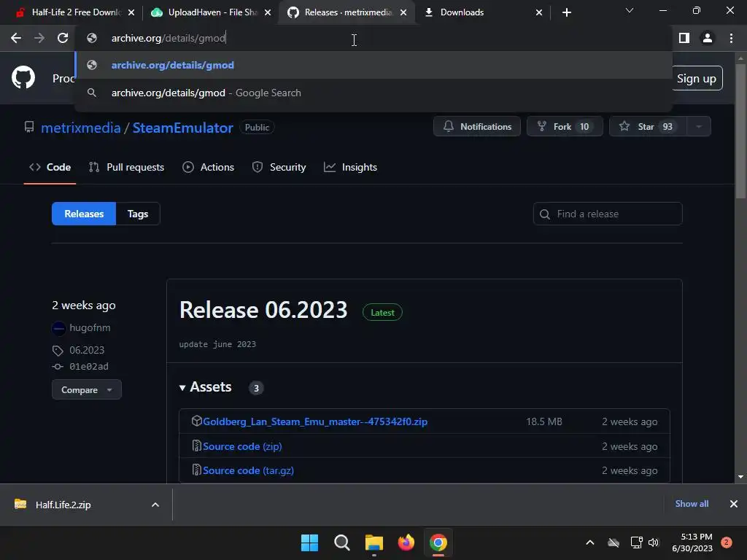Screen dimensions: 747x560
Task: Select the Google Search suggestion for archive.org
Action: [x=373, y=93]
